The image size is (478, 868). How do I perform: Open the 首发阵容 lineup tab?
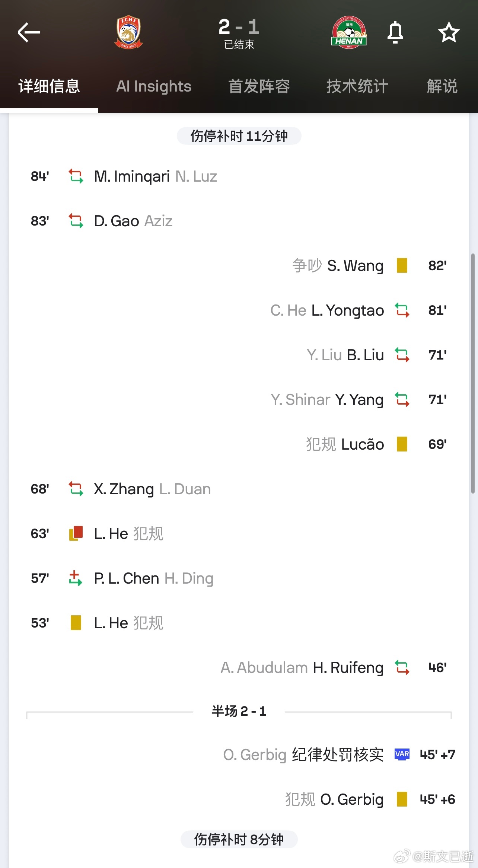259,86
